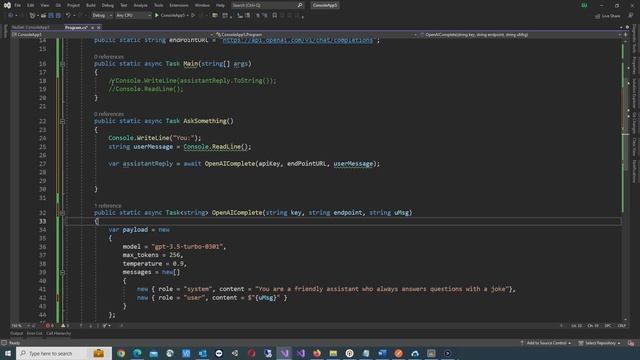Image resolution: width=640 pixels, height=360 pixels.
Task: Open the Analyze menu
Action: click(140, 5)
